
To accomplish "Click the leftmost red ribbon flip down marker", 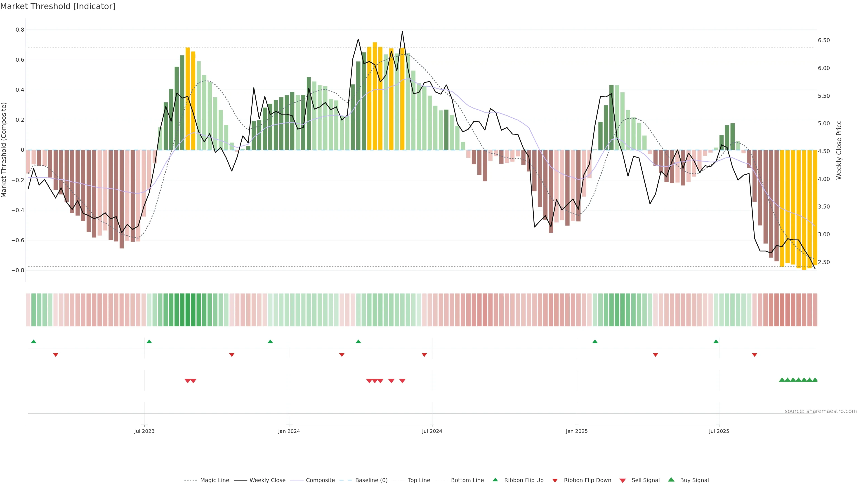I will (x=56, y=355).
